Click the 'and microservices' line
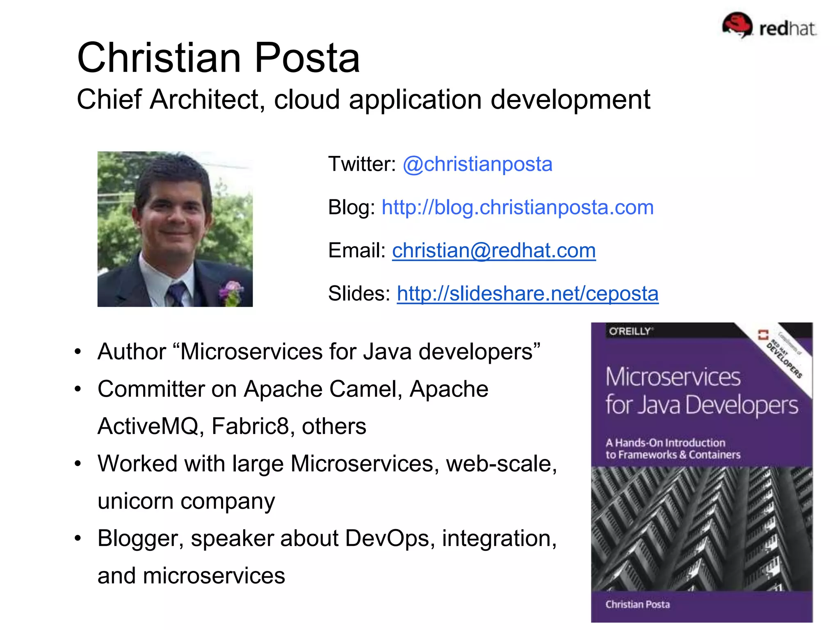The height and width of the screenshot is (630, 840). tap(191, 575)
